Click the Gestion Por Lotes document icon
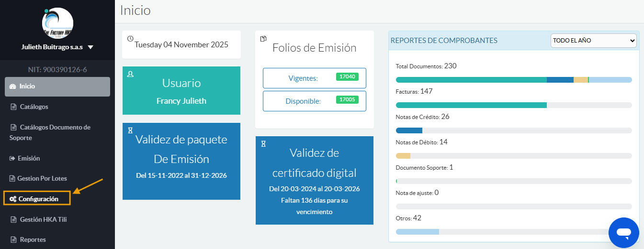 [12, 178]
